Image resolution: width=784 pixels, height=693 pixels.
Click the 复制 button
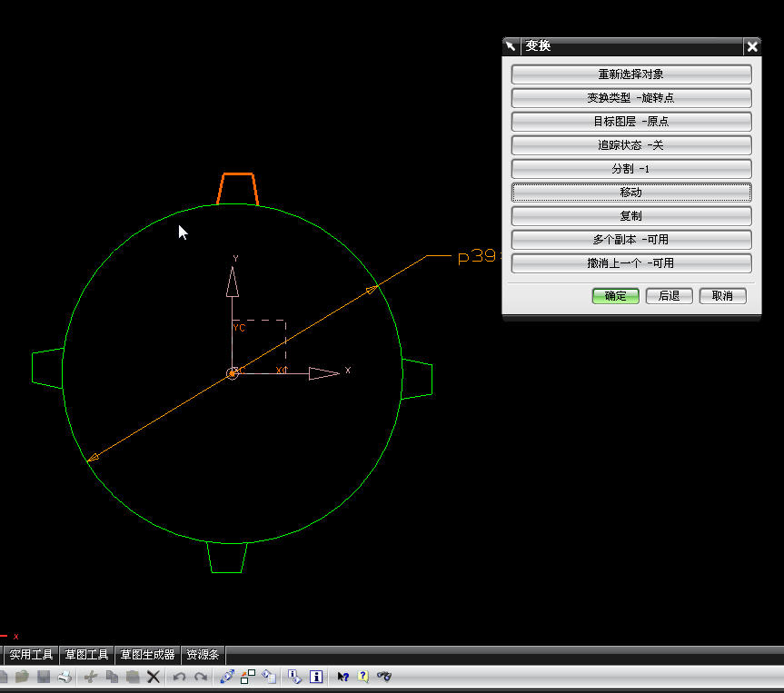(631, 216)
